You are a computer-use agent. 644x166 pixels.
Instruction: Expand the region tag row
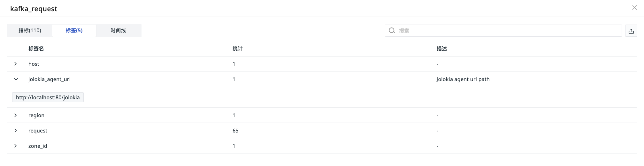coord(16,115)
